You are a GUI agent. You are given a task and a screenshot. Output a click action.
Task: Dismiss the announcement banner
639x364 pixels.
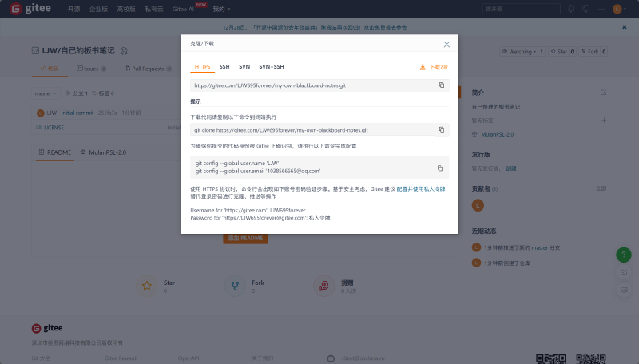click(625, 27)
